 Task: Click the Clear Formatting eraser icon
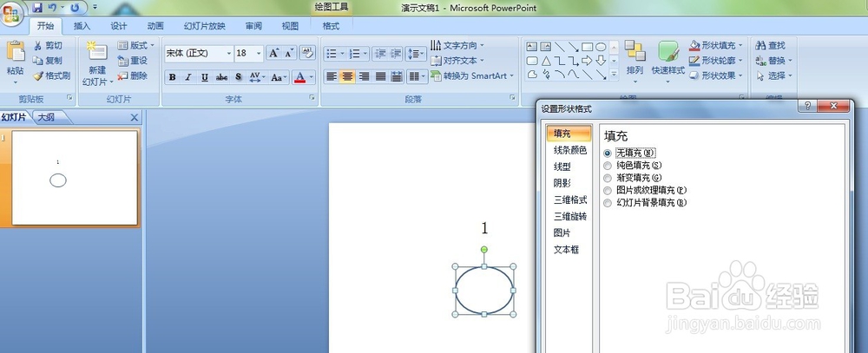307,53
